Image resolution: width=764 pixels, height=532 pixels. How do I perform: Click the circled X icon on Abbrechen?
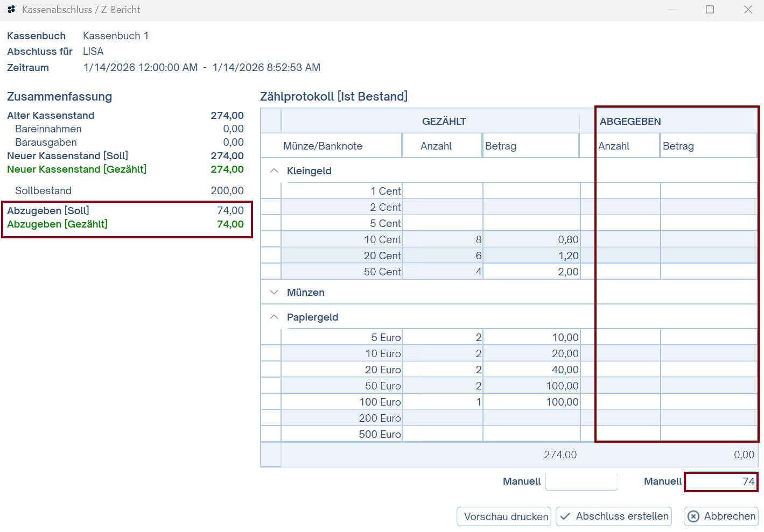click(693, 516)
